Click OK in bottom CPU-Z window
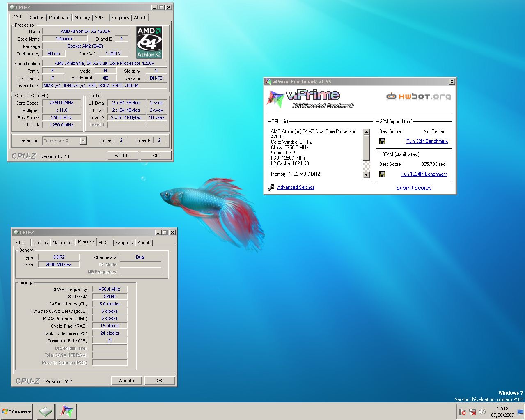525x420 pixels. pyautogui.click(x=159, y=381)
